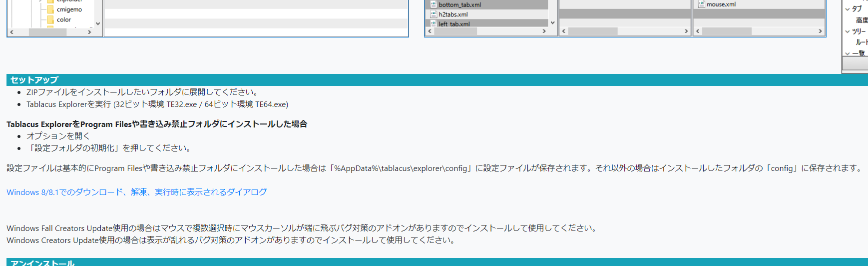Viewport: 868px width, 266px height.
Task: Open Windows 8/8.1 download dialog link
Action: pyautogui.click(x=136, y=192)
